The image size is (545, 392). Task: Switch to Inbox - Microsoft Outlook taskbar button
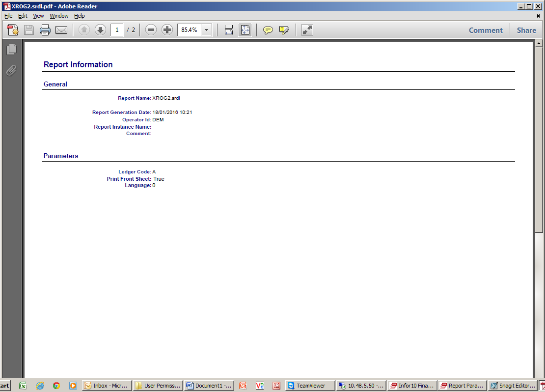pos(107,386)
